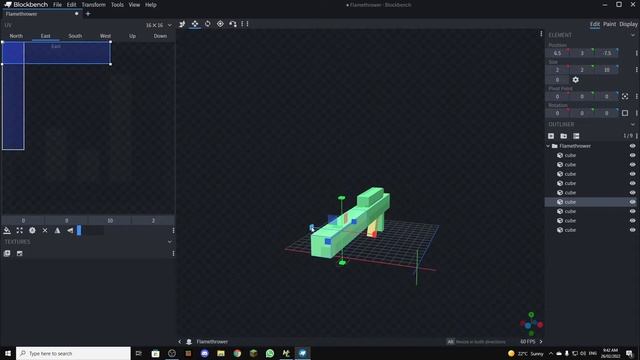Open a new project tab with plus
640x360 pixels.
point(88,14)
